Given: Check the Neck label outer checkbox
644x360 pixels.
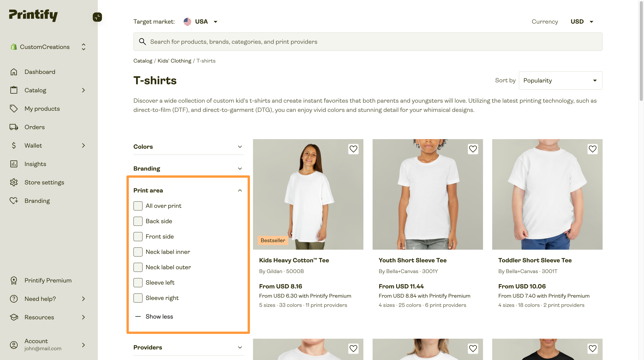Looking at the screenshot, I should 138,267.
